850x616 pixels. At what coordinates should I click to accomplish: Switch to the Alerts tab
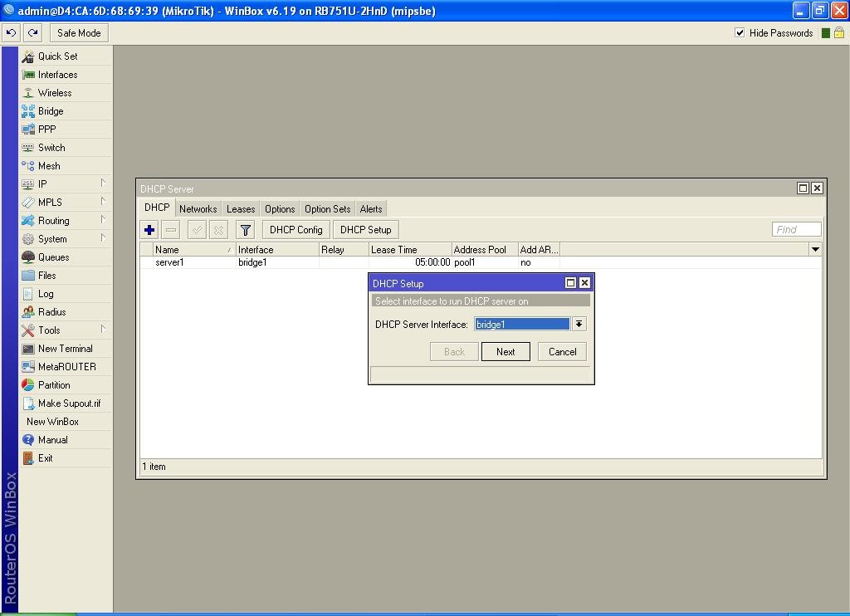(371, 209)
